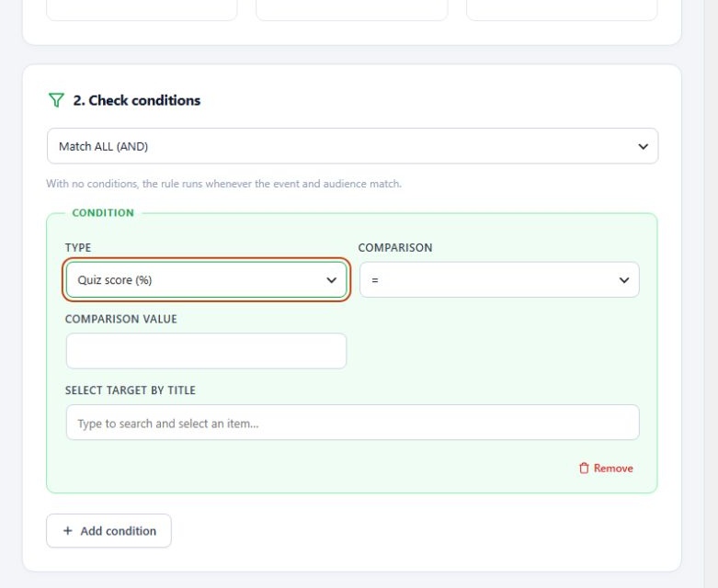The image size is (718, 588).
Task: Open the Comparison dropdown showing equals sign
Action: coord(499,279)
